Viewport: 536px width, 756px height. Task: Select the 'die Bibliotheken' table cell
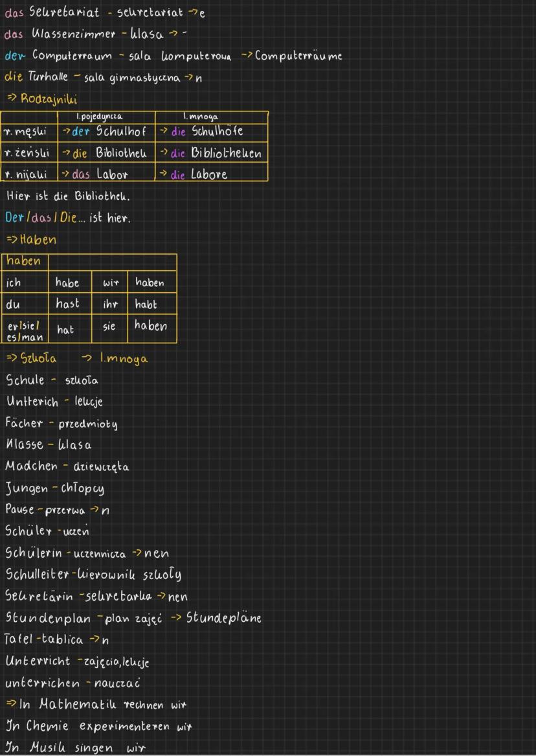[211, 154]
